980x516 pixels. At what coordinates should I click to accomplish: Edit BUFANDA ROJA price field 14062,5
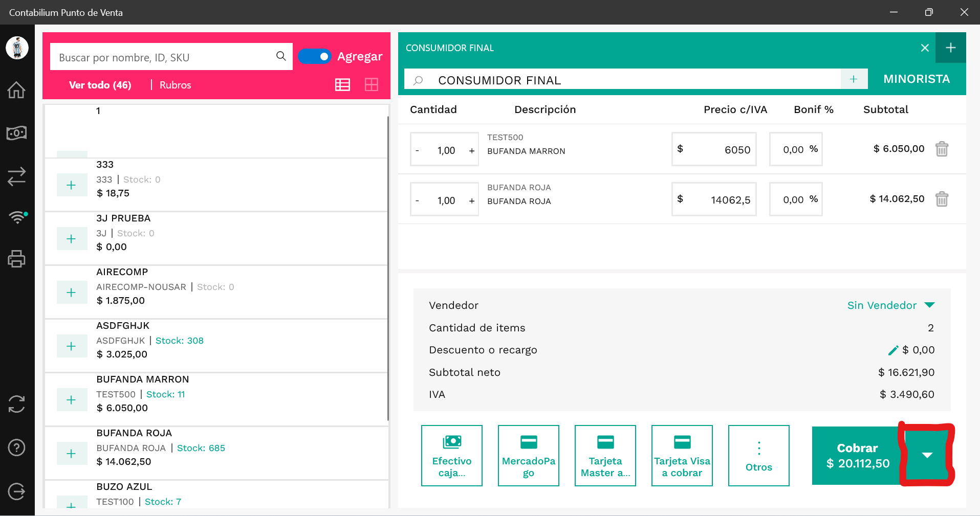tap(714, 199)
